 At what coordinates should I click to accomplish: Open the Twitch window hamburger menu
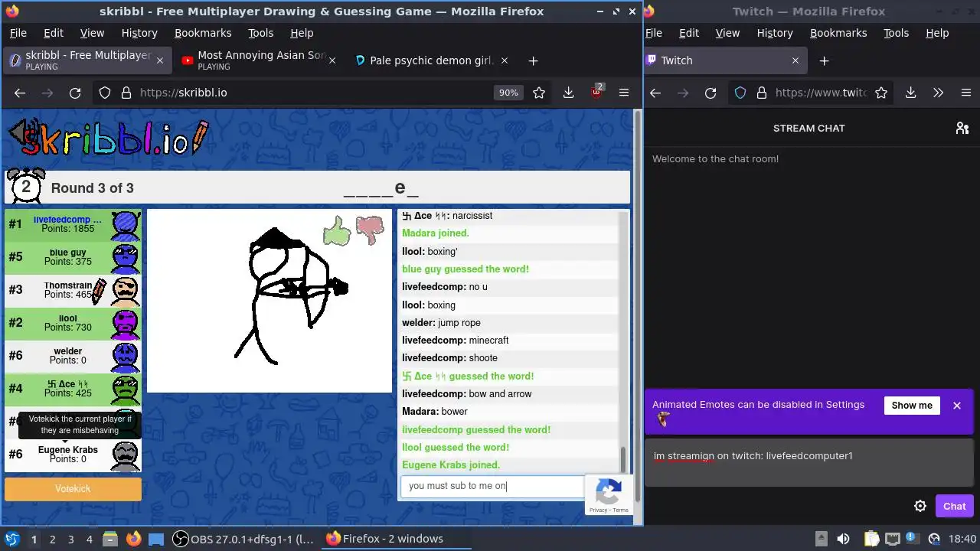[x=965, y=93]
